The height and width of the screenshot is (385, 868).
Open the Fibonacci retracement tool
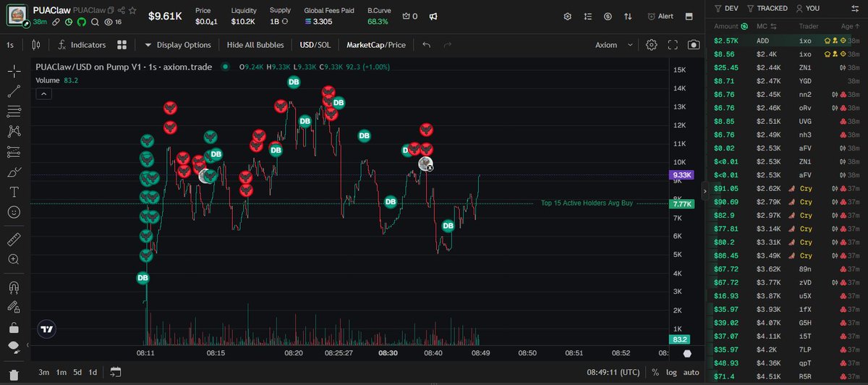coord(14,111)
